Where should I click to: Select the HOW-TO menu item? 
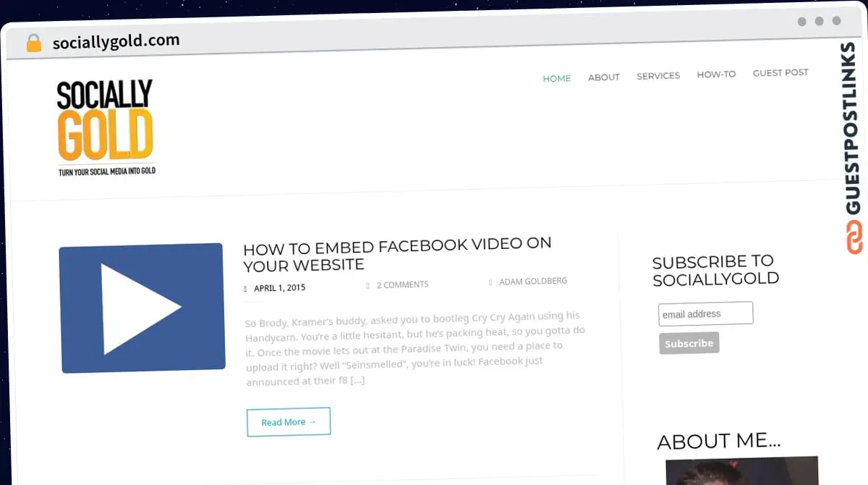(716, 75)
